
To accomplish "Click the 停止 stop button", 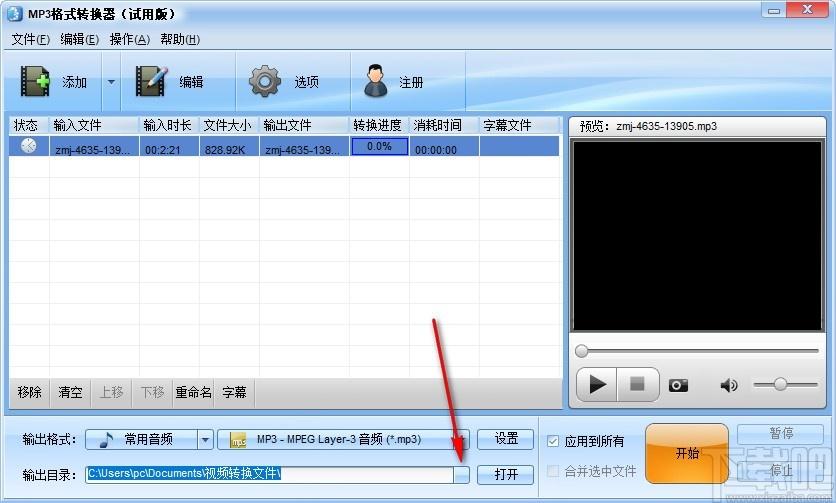I will point(781,470).
